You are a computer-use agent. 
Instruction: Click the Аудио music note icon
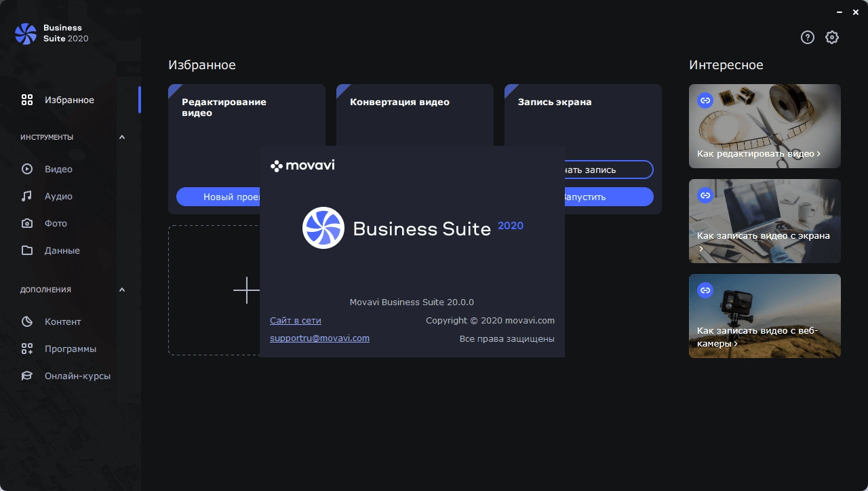27,196
